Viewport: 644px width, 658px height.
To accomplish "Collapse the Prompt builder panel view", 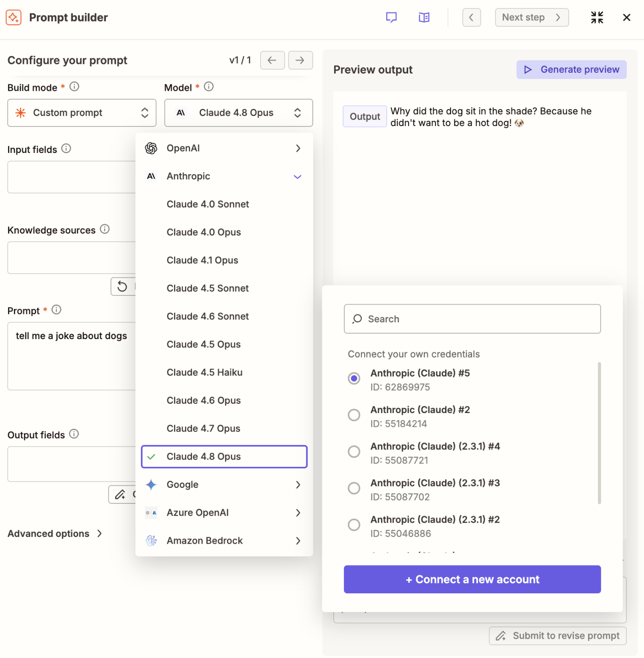I will click(x=597, y=18).
